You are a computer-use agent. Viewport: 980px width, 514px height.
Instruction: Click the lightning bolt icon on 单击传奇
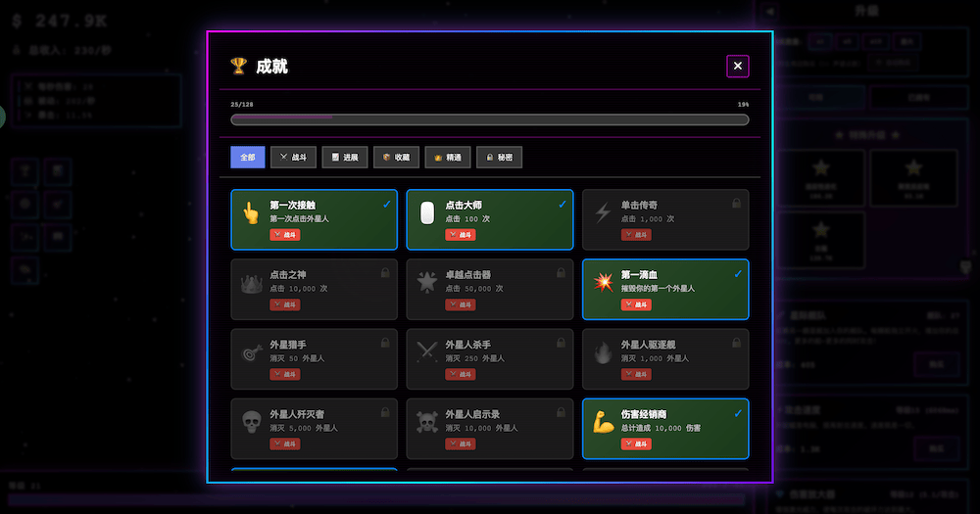click(603, 213)
